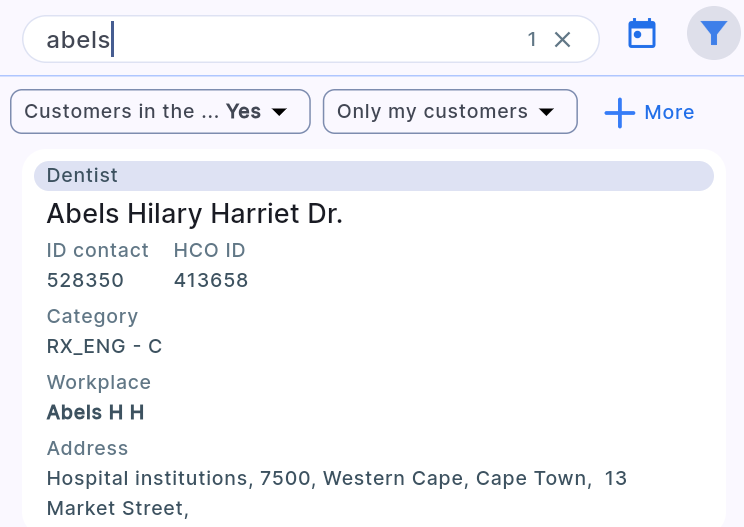Click the "ID contact" field label
Viewport: 744px width, 527px height.
[x=97, y=250]
